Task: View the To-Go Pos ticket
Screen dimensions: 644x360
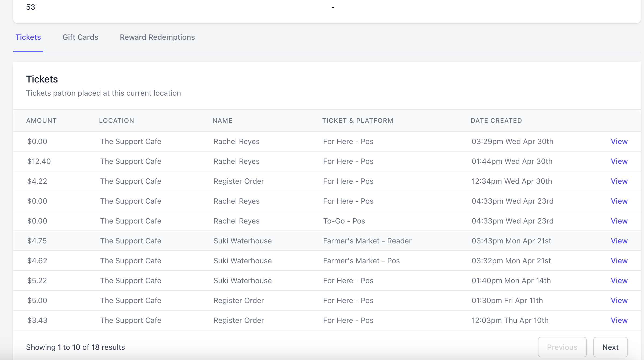Action: coord(619,221)
